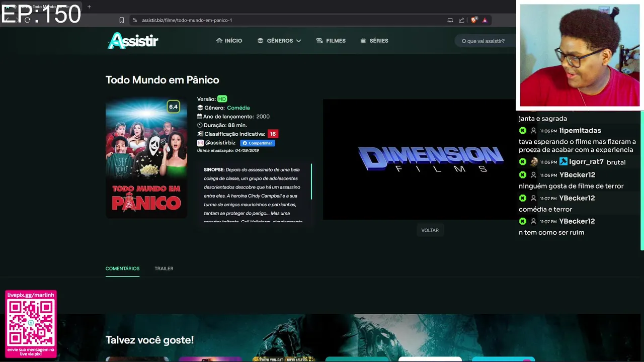Click the TV icon in SÉRIES
The height and width of the screenshot is (362, 644).
click(x=363, y=40)
